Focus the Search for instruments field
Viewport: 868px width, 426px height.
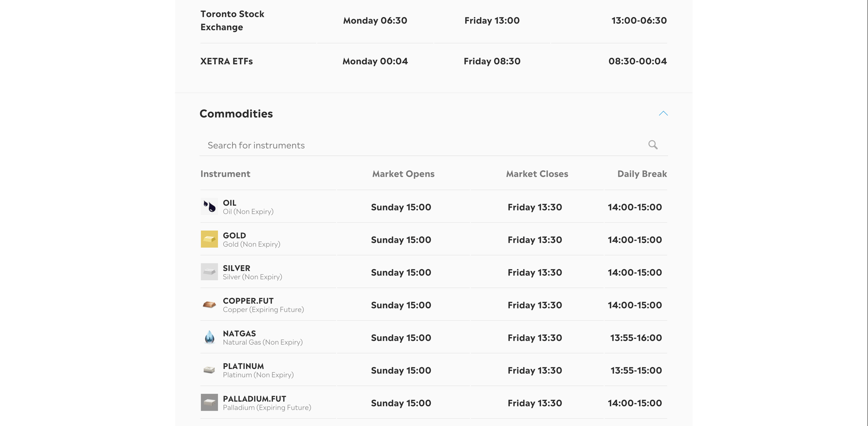[433, 145]
